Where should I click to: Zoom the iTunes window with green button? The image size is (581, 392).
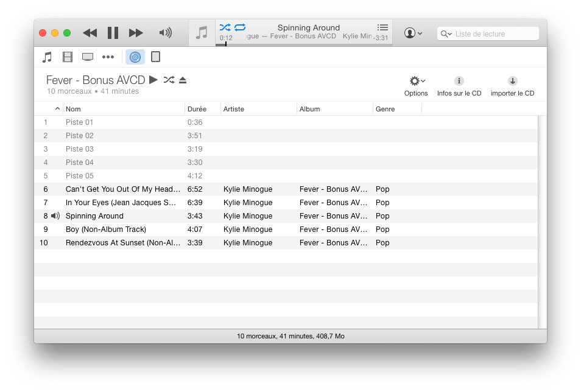tap(67, 33)
